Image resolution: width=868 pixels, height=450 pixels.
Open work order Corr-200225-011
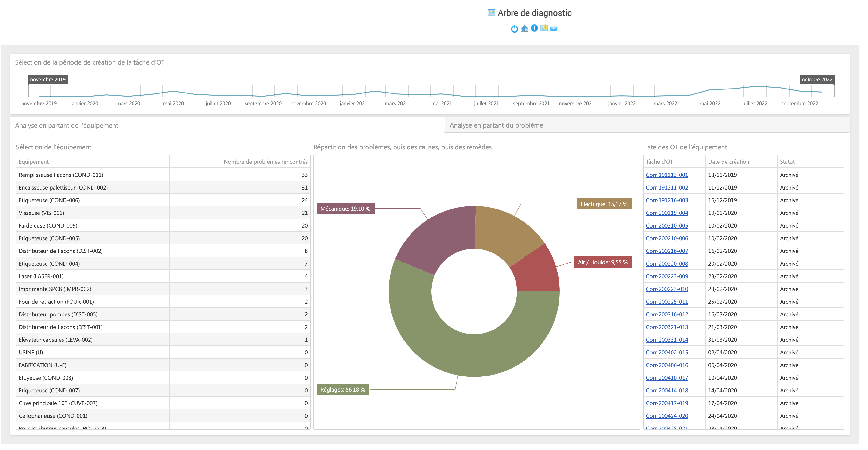(667, 302)
